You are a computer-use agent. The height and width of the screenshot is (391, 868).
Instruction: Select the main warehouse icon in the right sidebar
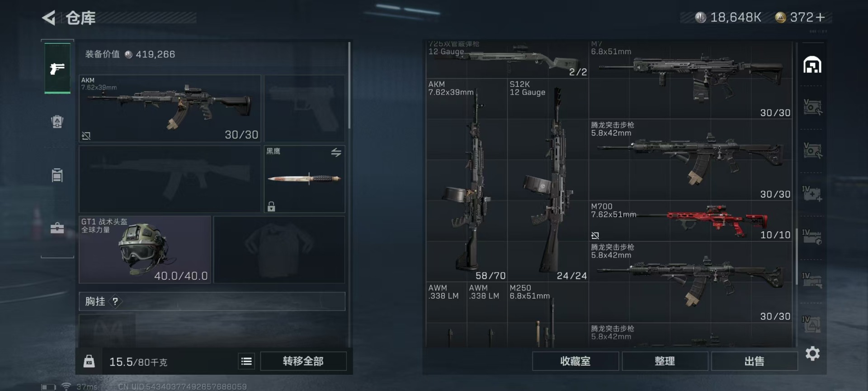coord(812,65)
